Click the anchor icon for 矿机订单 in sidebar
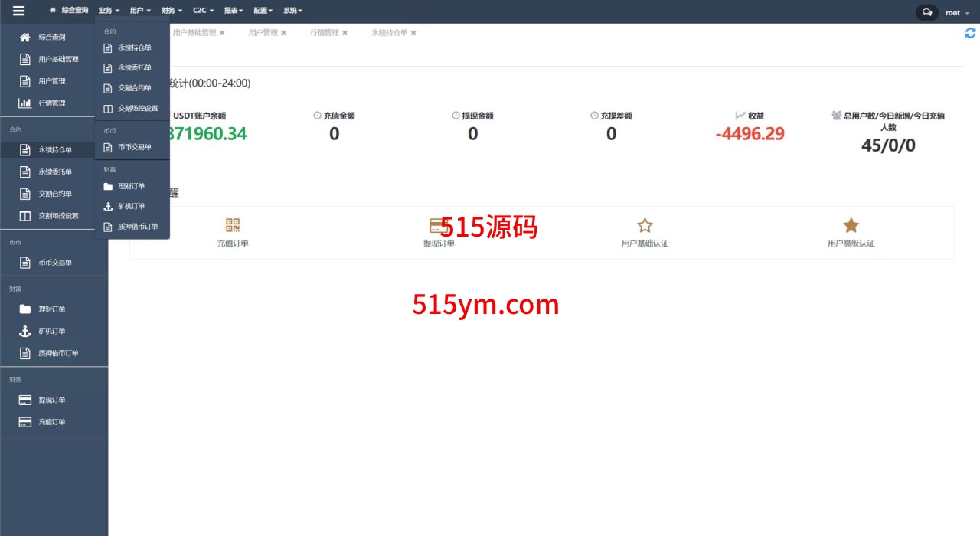 point(25,331)
